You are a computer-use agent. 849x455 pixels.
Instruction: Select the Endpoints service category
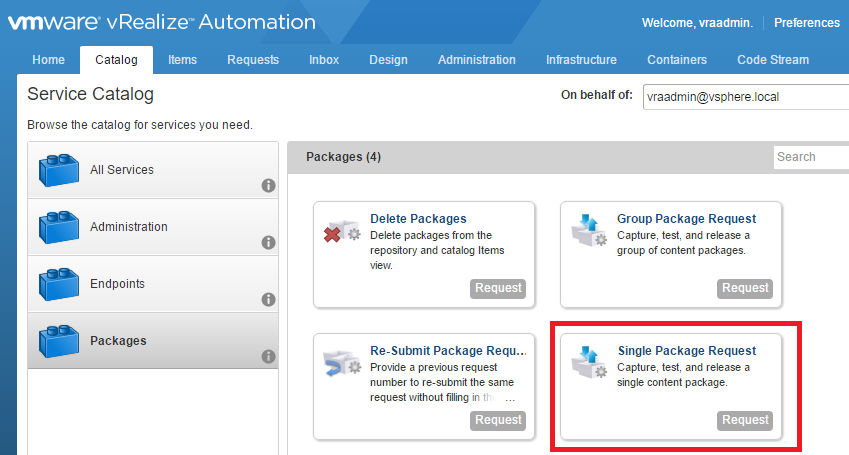pyautogui.click(x=117, y=284)
